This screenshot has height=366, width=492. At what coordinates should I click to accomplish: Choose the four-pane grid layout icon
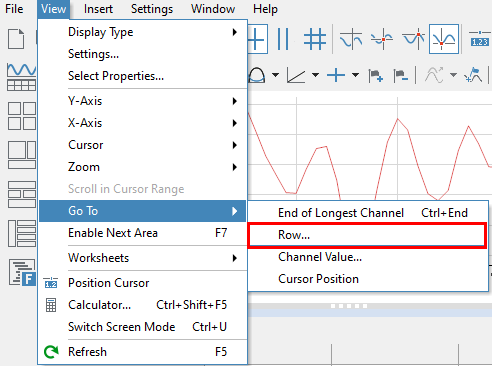pyautogui.click(x=22, y=116)
